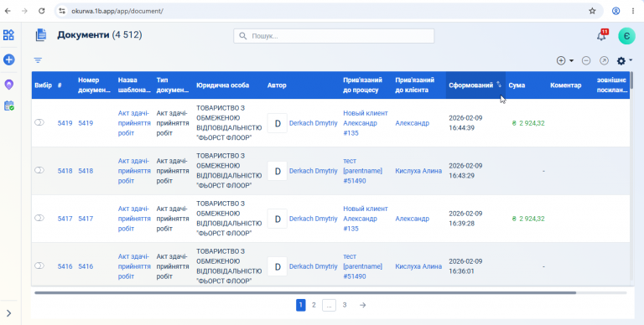Click the vertical table scrollbar
The height and width of the screenshot is (325, 644).
click(x=631, y=80)
